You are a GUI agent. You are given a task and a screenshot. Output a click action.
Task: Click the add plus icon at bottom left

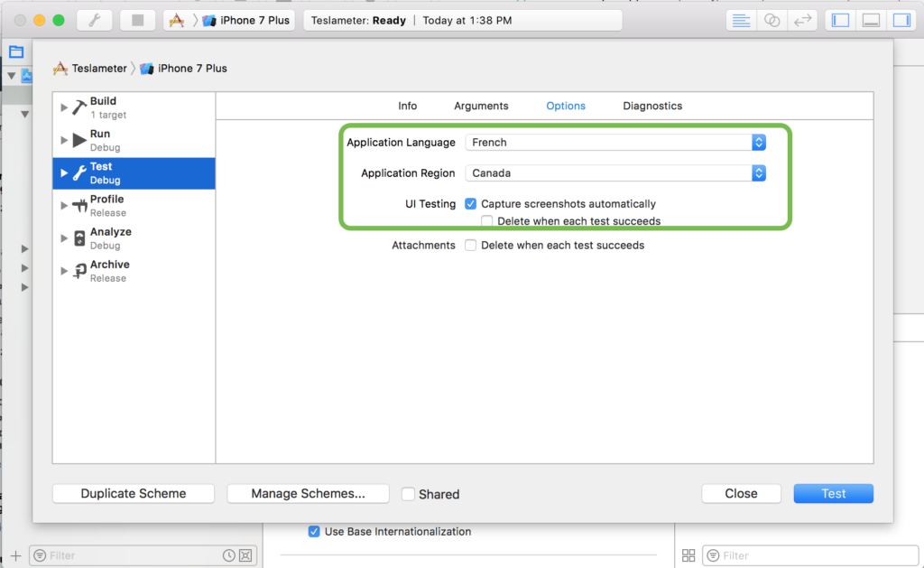coord(15,555)
